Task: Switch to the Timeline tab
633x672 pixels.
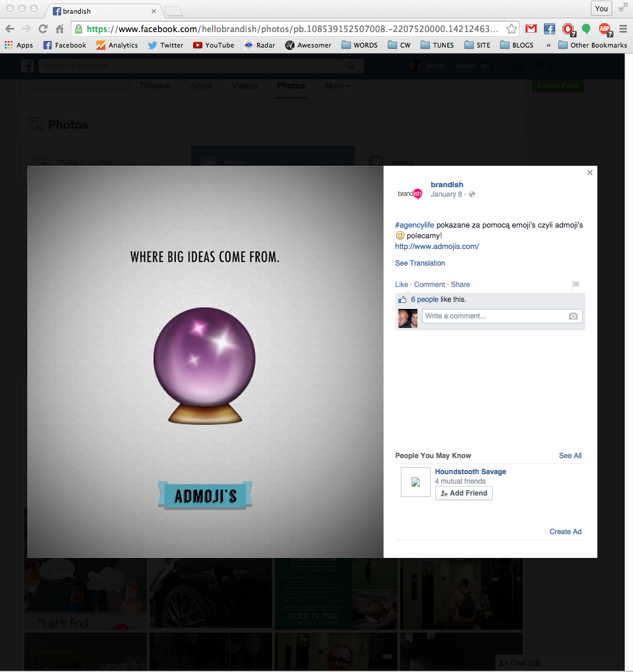Action: pyautogui.click(x=155, y=86)
